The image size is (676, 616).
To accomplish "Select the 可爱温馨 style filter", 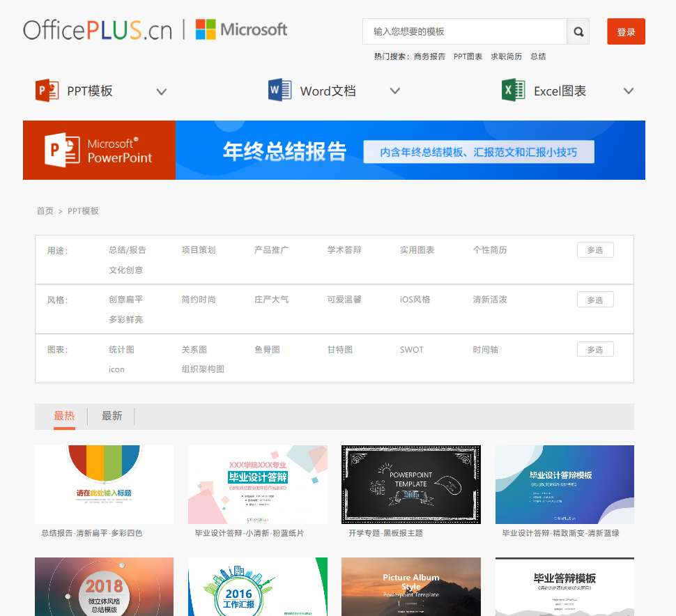I will coord(344,300).
